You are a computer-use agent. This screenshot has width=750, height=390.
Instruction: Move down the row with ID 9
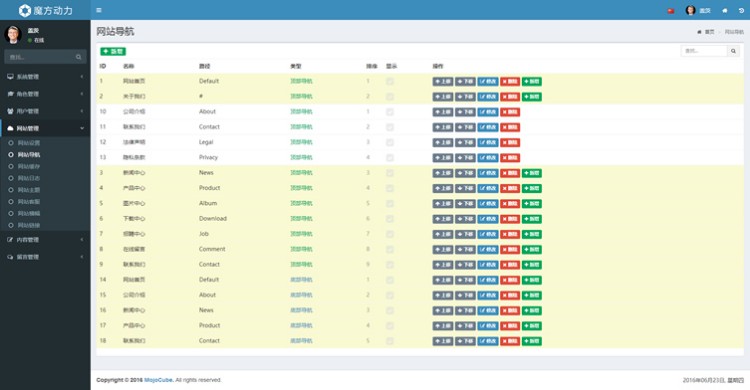click(465, 265)
